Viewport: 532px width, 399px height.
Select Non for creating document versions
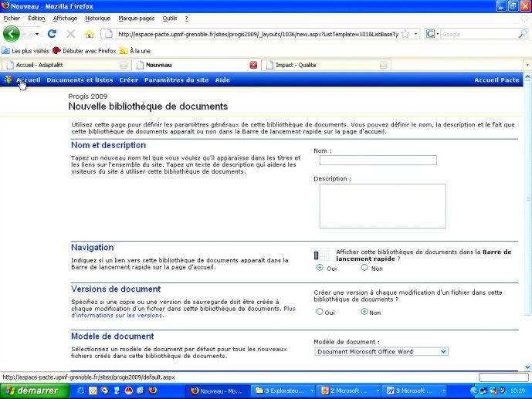point(364,312)
